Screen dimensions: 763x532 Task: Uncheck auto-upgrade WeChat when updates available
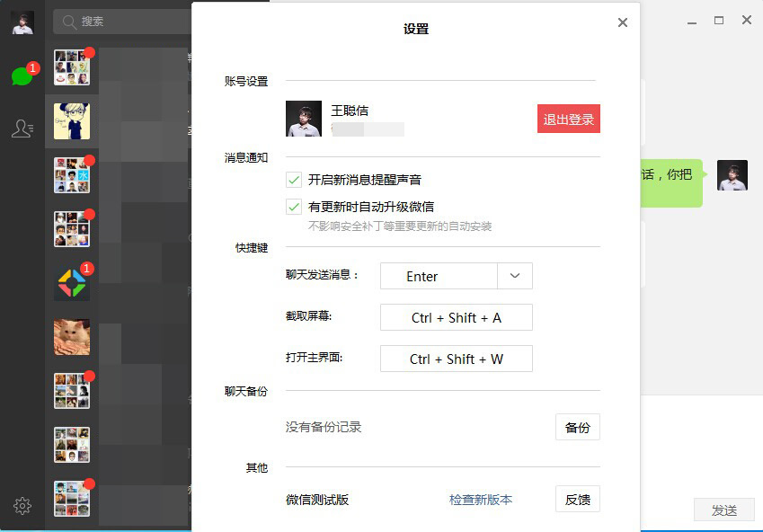coord(294,207)
